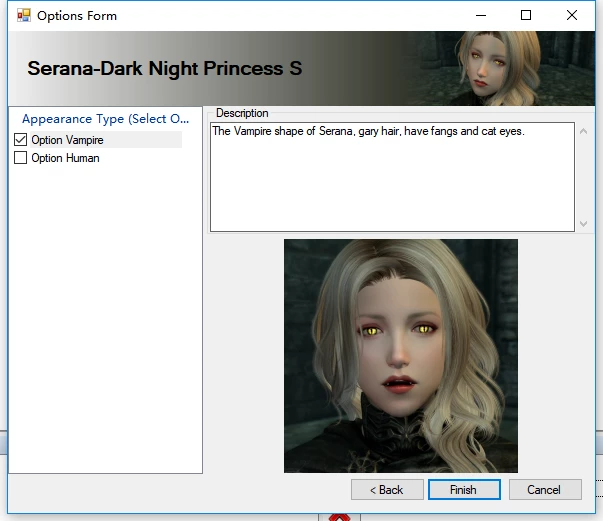
Task: Click the Options Form app icon
Action: 24,15
